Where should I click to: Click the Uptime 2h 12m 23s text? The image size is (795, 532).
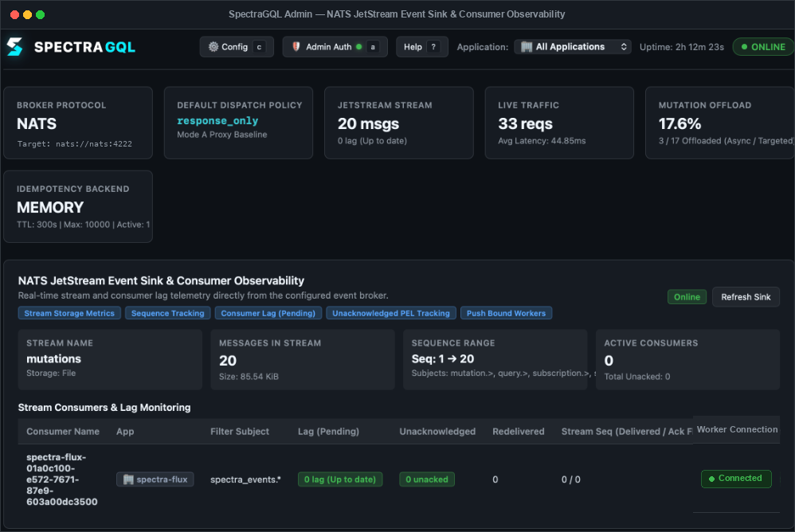click(x=681, y=47)
